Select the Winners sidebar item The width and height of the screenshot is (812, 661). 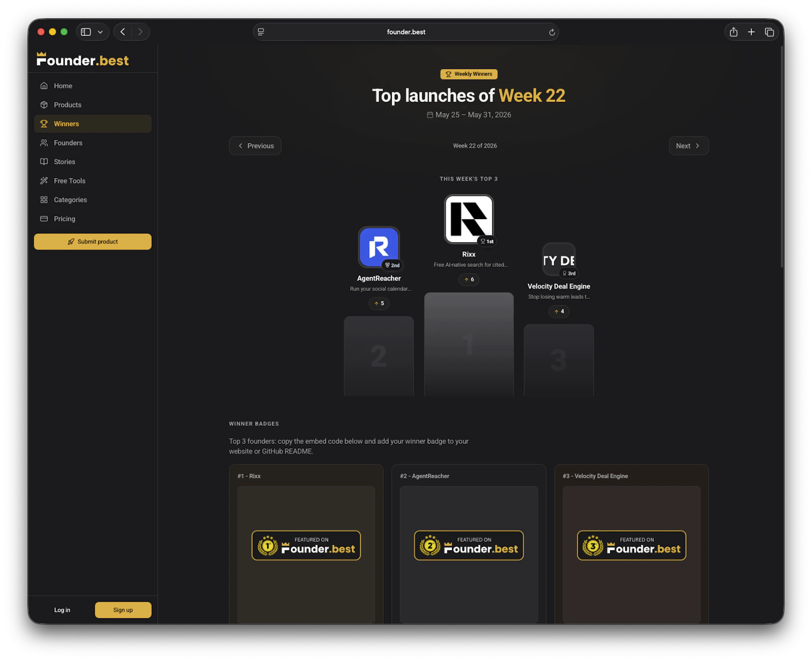[92, 124]
